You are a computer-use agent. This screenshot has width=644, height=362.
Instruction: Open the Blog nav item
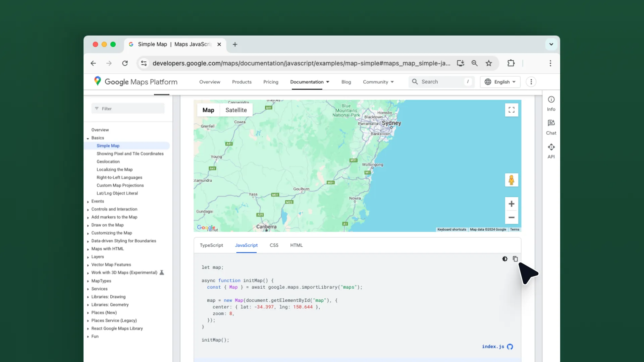point(346,82)
